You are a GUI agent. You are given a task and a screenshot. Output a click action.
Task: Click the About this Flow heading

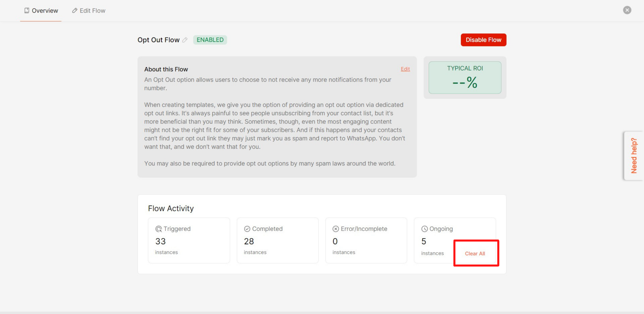pos(166,69)
